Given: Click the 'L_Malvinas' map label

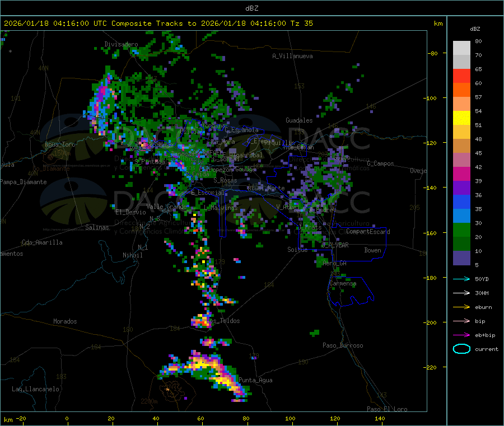Looking at the screenshot, I should (221, 208).
